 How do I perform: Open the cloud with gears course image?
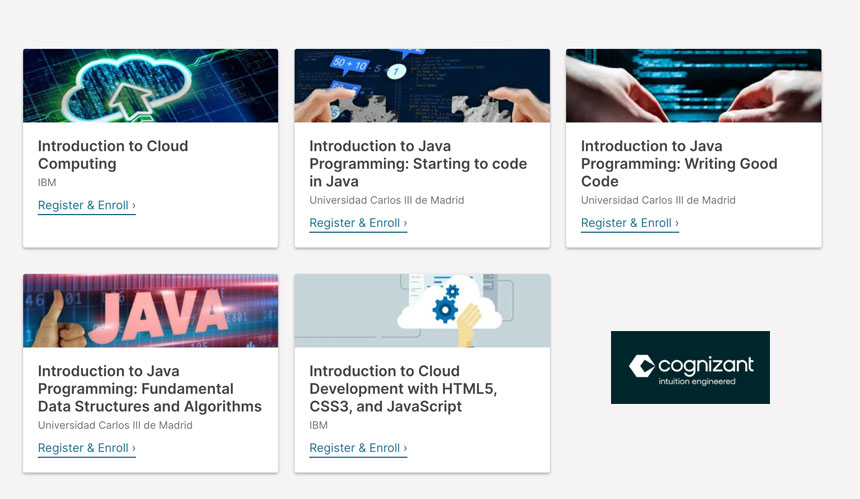(x=422, y=310)
